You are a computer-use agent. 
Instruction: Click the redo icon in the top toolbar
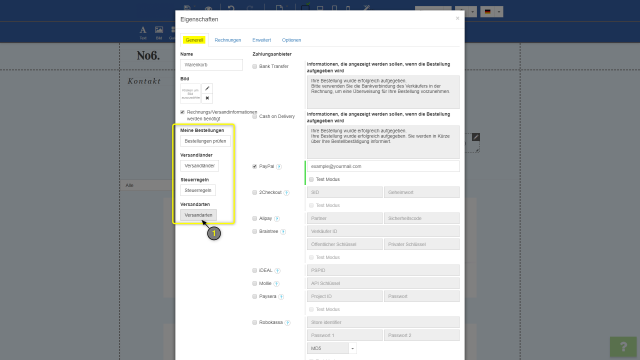click(x=250, y=8)
